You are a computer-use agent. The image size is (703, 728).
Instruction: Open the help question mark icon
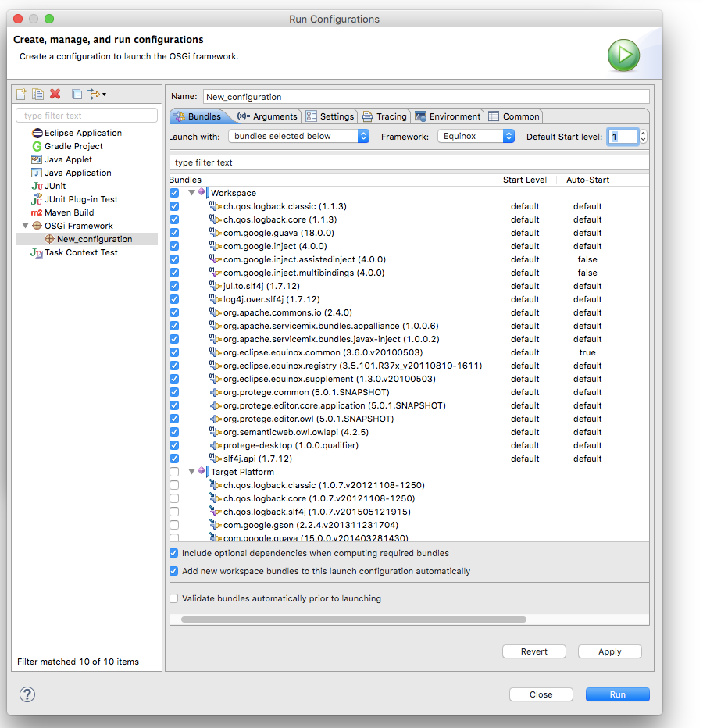tap(27, 694)
